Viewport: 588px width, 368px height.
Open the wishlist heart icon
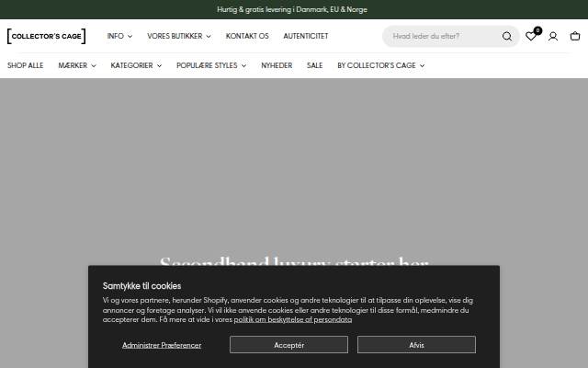531,36
